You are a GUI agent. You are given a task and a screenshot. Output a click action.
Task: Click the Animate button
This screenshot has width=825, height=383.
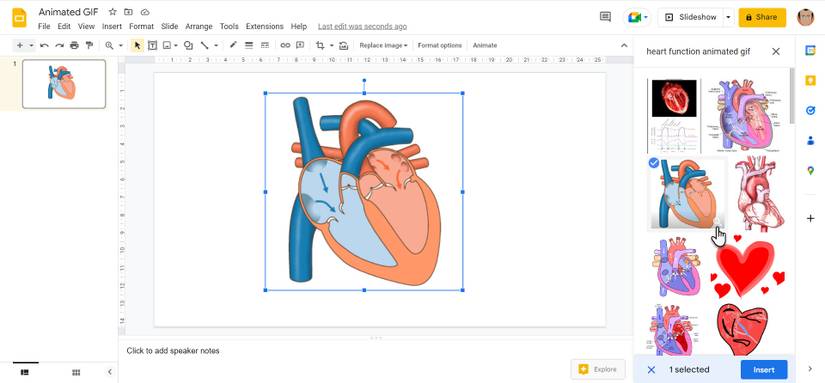point(485,45)
